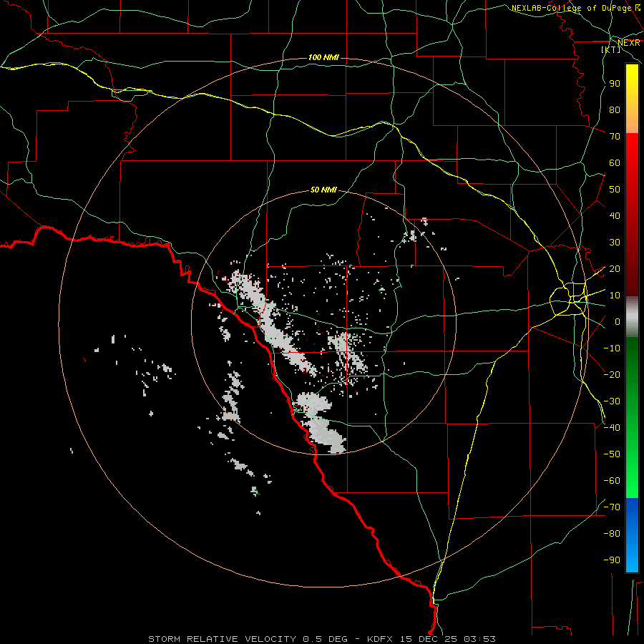Click the 100 NMI range ring label
Image resolution: width=644 pixels, height=644 pixels.
[323, 57]
